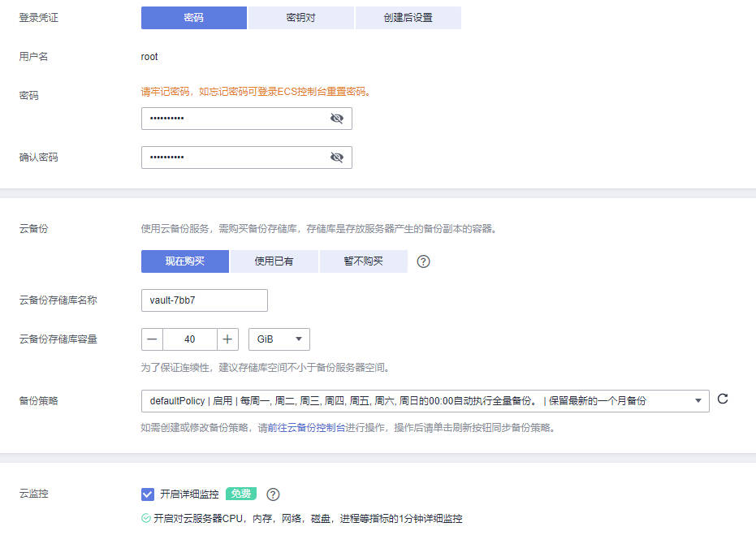Click help icon beside detailed monitoring option
The image size is (756, 544).
tap(273, 494)
